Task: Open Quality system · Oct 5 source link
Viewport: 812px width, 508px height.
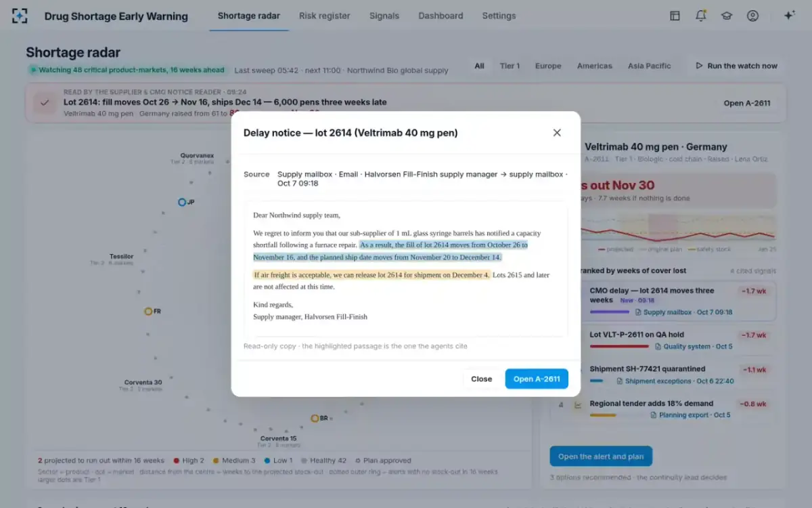Action: tap(694, 347)
